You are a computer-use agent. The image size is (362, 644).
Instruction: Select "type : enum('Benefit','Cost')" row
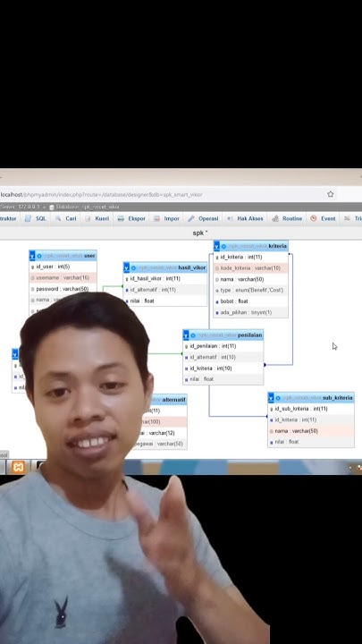[251, 290]
